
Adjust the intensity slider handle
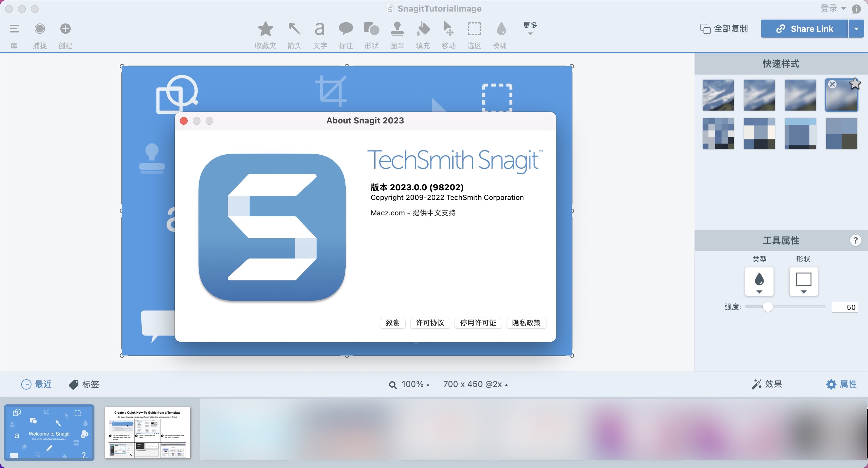click(767, 307)
